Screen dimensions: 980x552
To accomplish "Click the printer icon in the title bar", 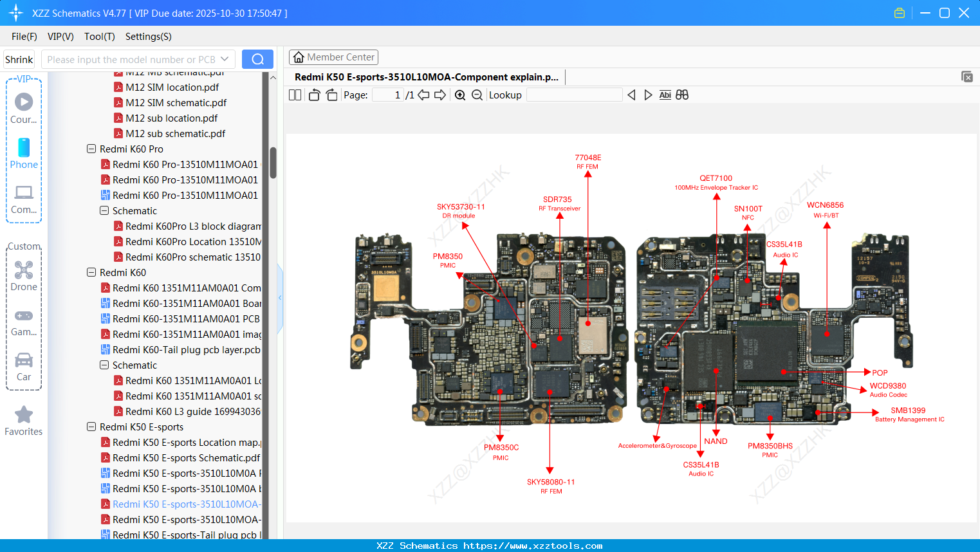I will pos(900,12).
